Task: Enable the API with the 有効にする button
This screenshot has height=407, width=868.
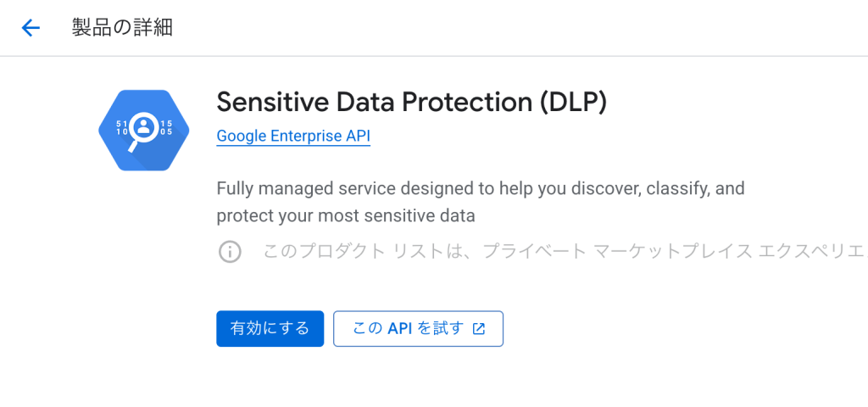Action: click(x=270, y=328)
